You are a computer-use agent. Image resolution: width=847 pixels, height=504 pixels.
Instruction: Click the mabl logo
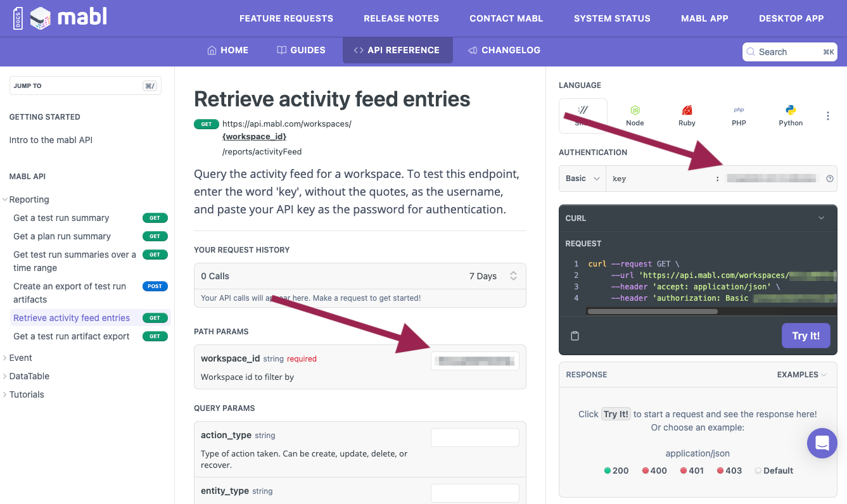[60, 18]
